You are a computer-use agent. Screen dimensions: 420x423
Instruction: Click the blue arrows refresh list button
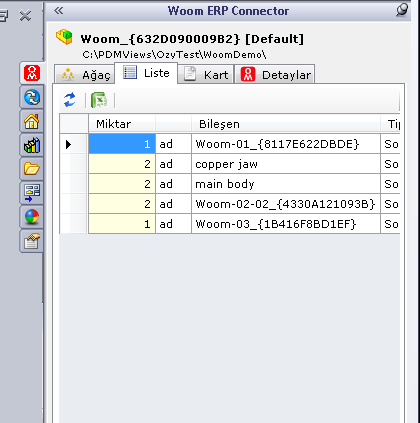[x=70, y=100]
